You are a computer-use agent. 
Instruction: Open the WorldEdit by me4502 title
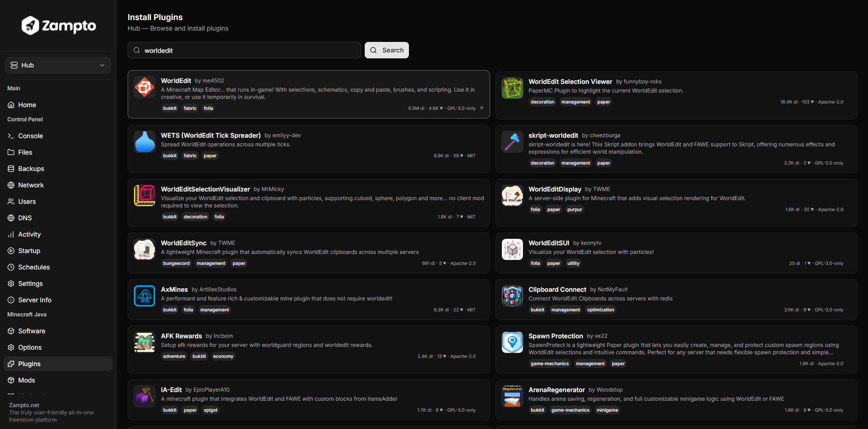176,81
